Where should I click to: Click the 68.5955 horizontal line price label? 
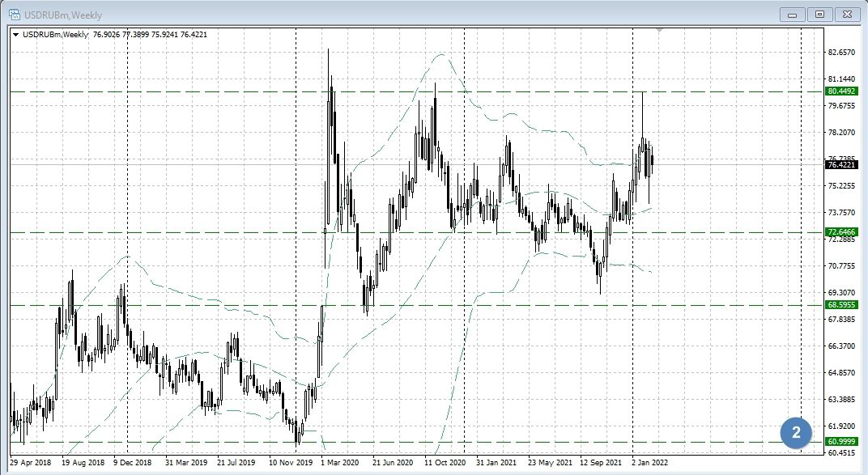(x=842, y=305)
